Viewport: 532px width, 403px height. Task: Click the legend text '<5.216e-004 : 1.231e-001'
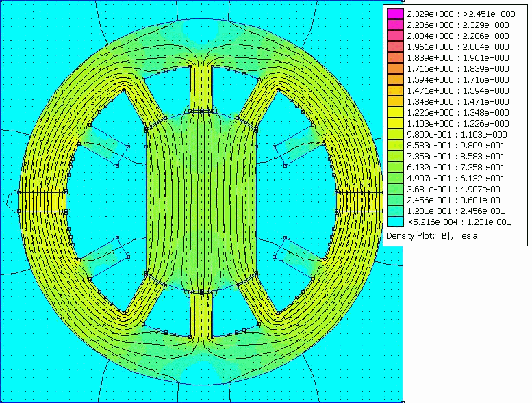[x=459, y=222]
